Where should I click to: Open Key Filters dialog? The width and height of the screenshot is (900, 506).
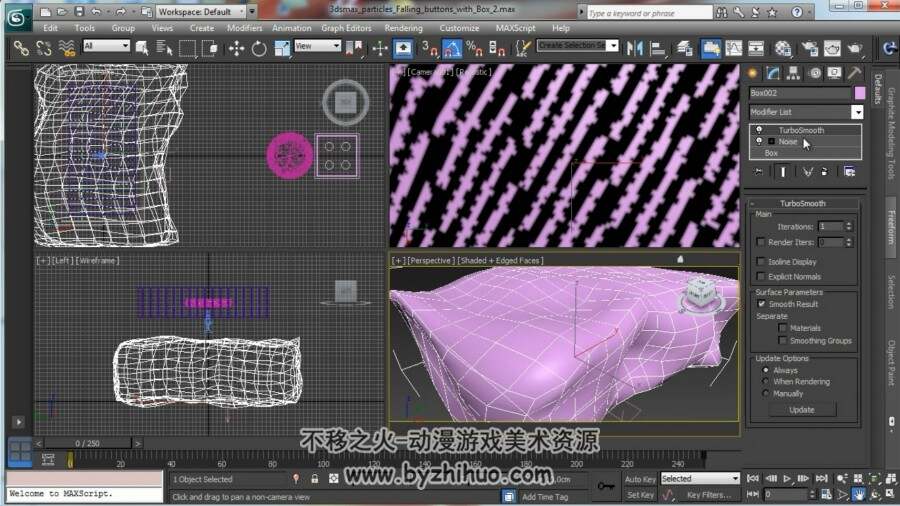point(709,495)
